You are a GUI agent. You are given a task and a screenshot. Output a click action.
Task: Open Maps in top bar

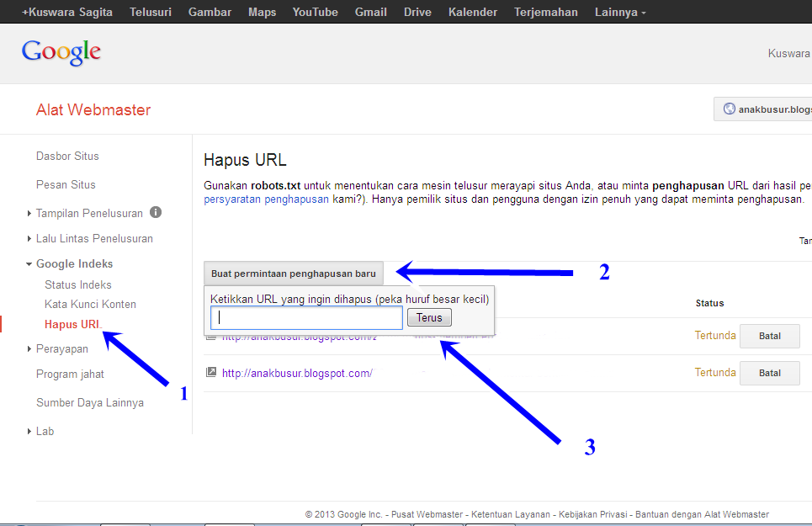pyautogui.click(x=262, y=12)
